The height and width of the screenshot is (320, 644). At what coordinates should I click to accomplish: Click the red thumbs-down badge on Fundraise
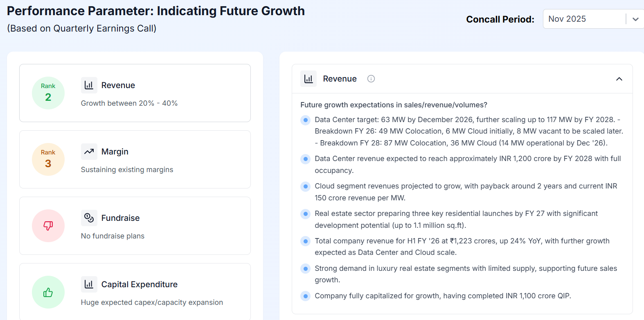pos(48,226)
